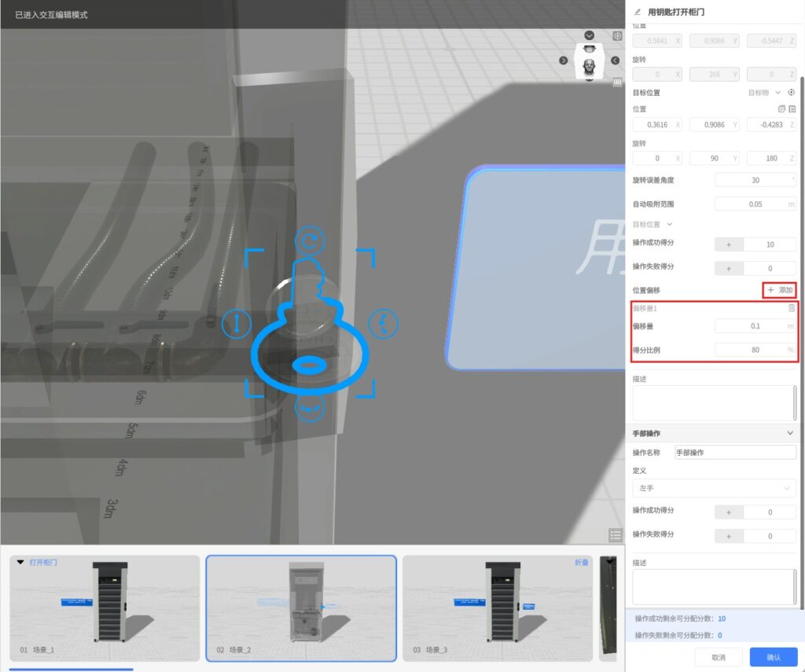Click the edit pencil icon beside 用钥匙打开柜门
This screenshot has height=672, width=805.
[x=637, y=12]
